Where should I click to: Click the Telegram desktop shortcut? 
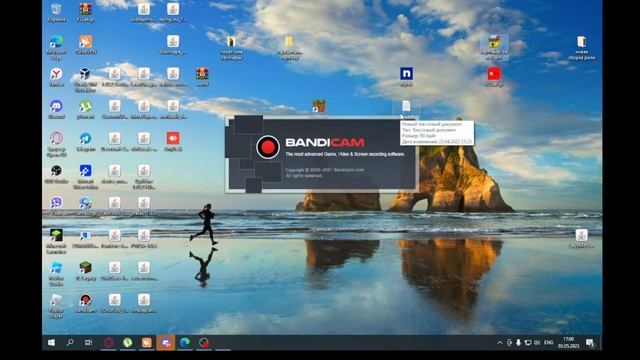pos(86,142)
